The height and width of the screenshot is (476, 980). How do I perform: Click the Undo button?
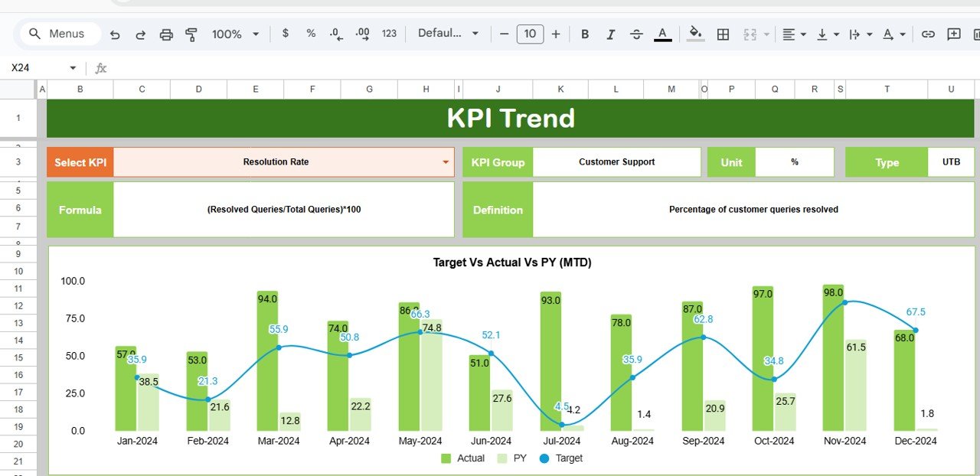point(115,34)
